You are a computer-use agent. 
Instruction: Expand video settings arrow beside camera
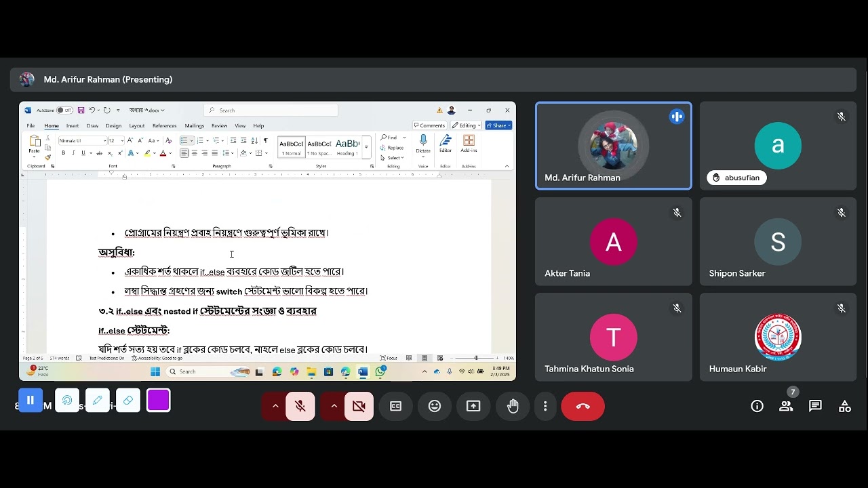pyautogui.click(x=334, y=406)
